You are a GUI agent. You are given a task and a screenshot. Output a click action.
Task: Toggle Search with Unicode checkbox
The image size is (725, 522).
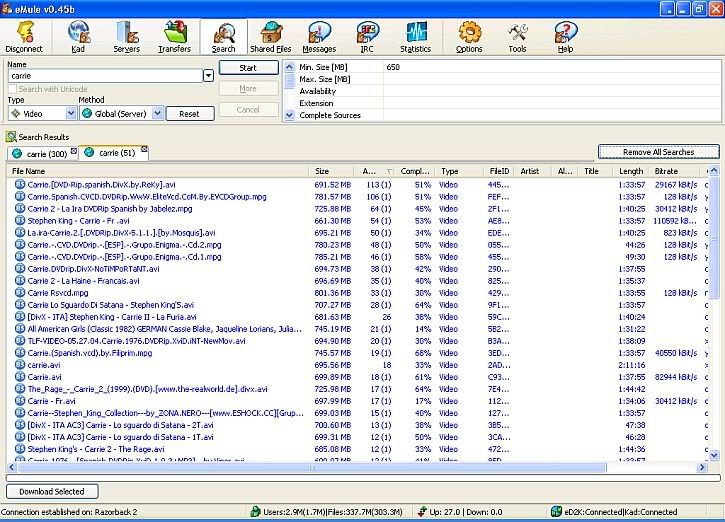point(12,89)
